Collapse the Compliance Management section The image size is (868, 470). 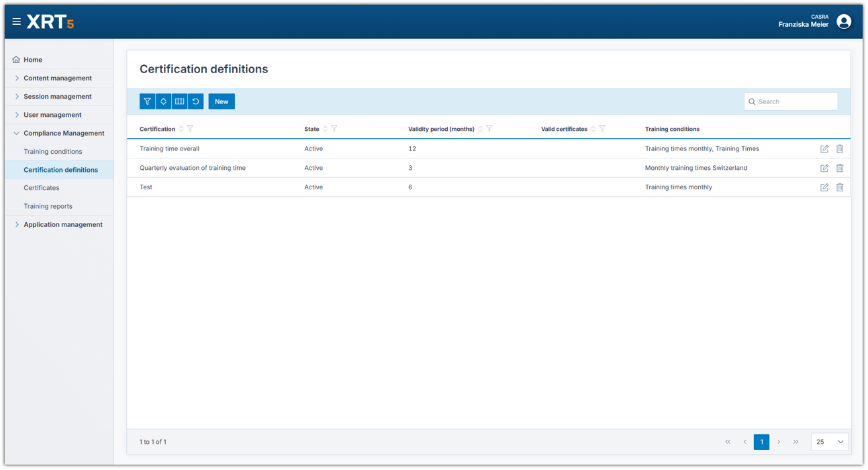63,133
